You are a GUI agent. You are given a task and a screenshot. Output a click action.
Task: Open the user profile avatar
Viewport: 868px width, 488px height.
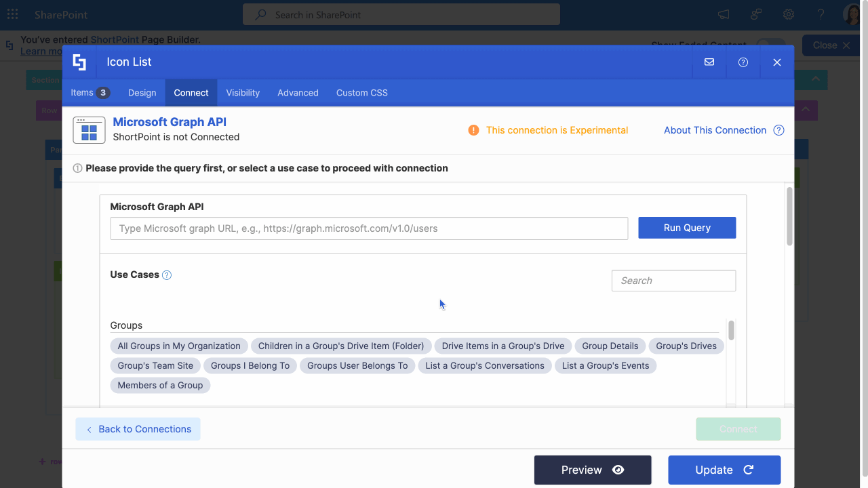(853, 14)
